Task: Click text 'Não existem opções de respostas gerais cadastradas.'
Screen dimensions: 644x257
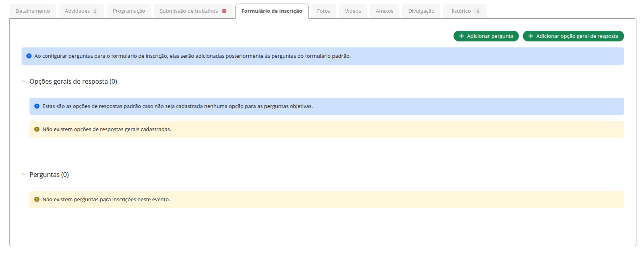Action: (x=107, y=129)
